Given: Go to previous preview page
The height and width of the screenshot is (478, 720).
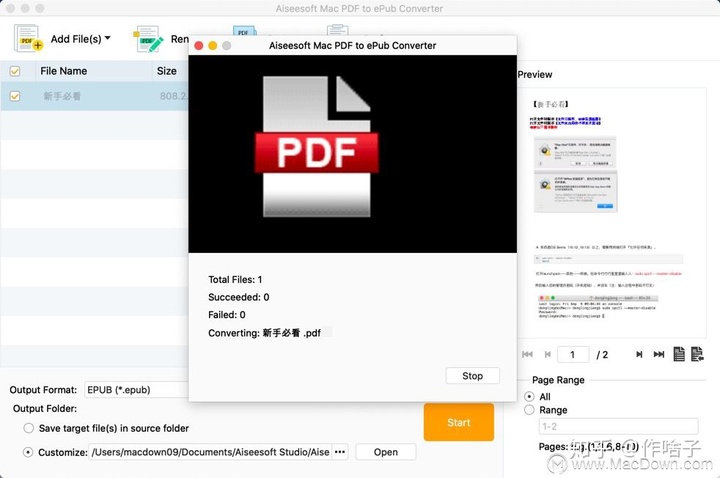Looking at the screenshot, I should pos(547,354).
